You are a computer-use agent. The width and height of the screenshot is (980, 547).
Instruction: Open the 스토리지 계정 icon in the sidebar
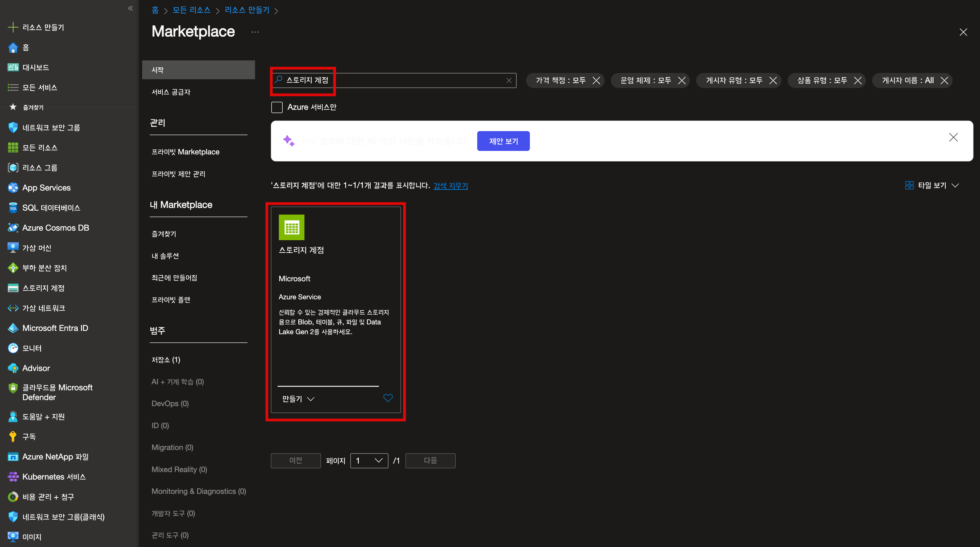[13, 288]
